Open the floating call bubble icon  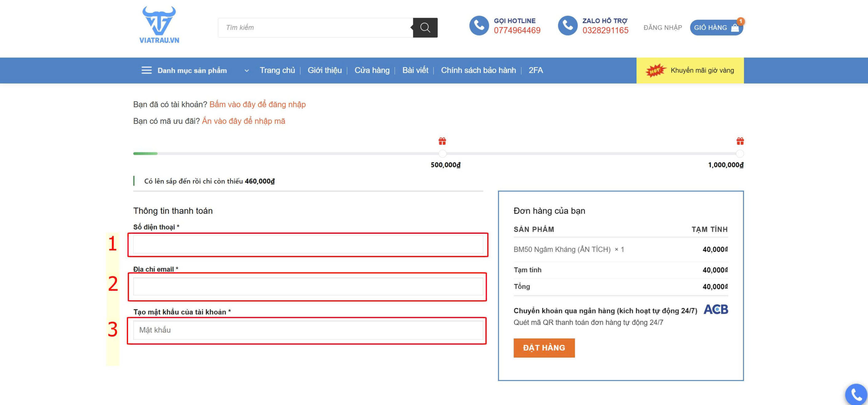click(856, 394)
